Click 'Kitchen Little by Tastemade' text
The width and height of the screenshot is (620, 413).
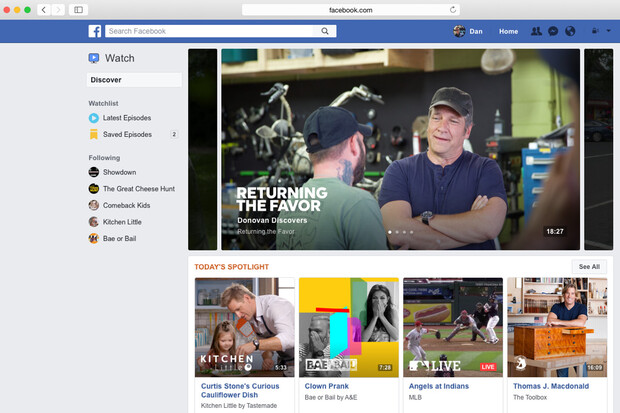(x=239, y=405)
